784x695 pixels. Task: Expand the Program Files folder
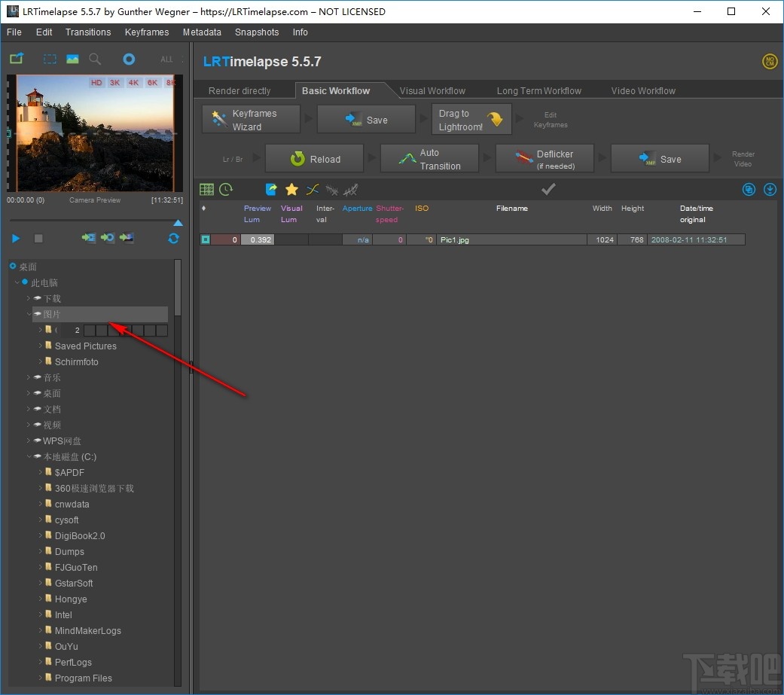41,678
